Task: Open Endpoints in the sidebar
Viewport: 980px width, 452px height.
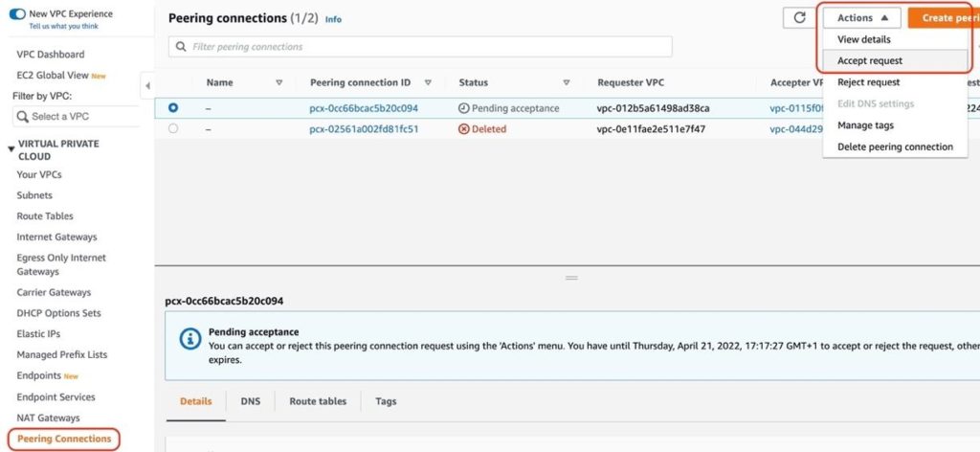Action: (x=38, y=375)
